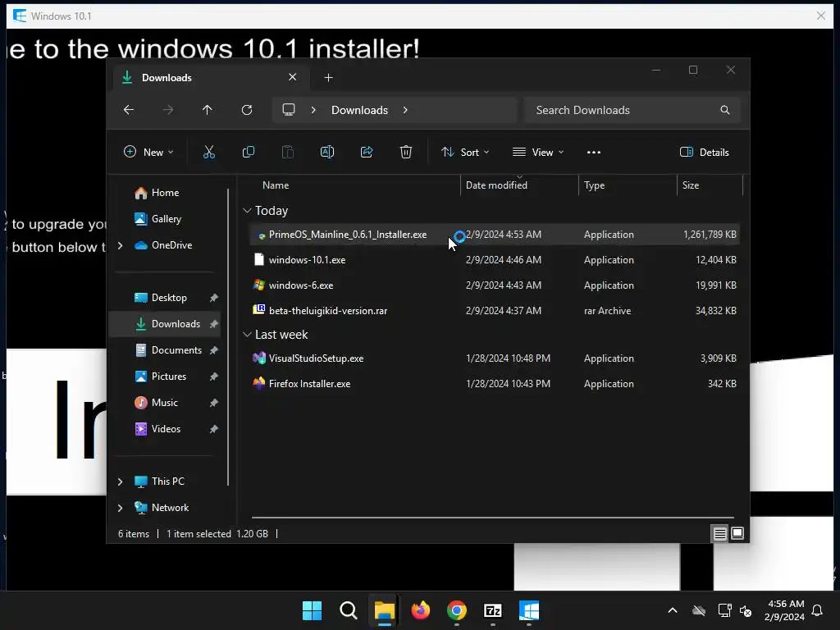Click the volume muted tray icon
This screenshot has width=840, height=630.
tap(746, 610)
